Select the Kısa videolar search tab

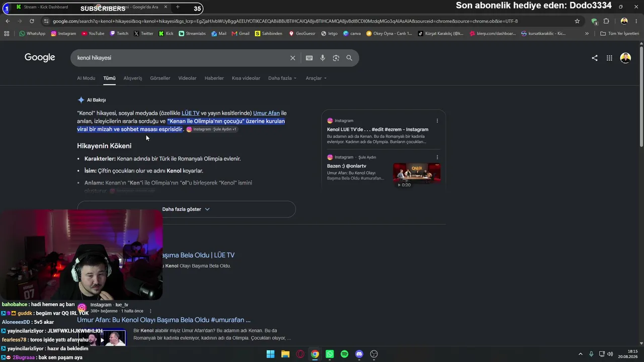[246, 78]
